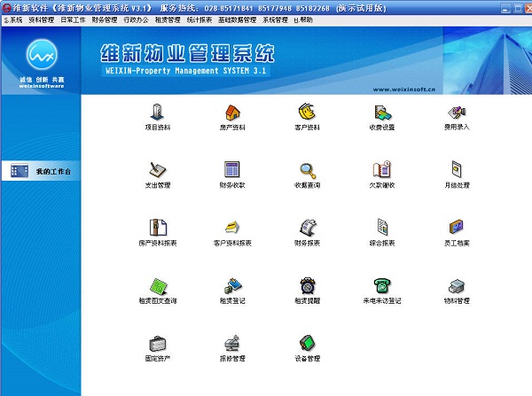Click the title bar app icon
The image size is (532, 396).
pos(6,8)
